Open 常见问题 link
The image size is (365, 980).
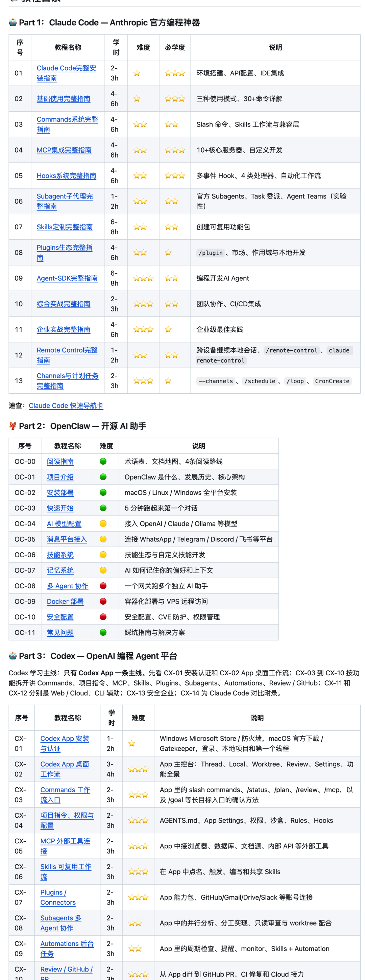click(x=60, y=633)
